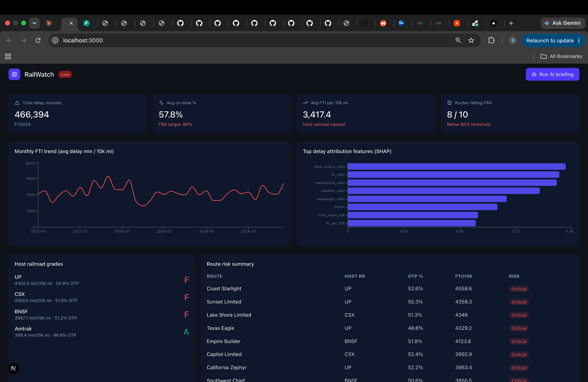
Task: Bookmark this page with the star
Action: 471,40
